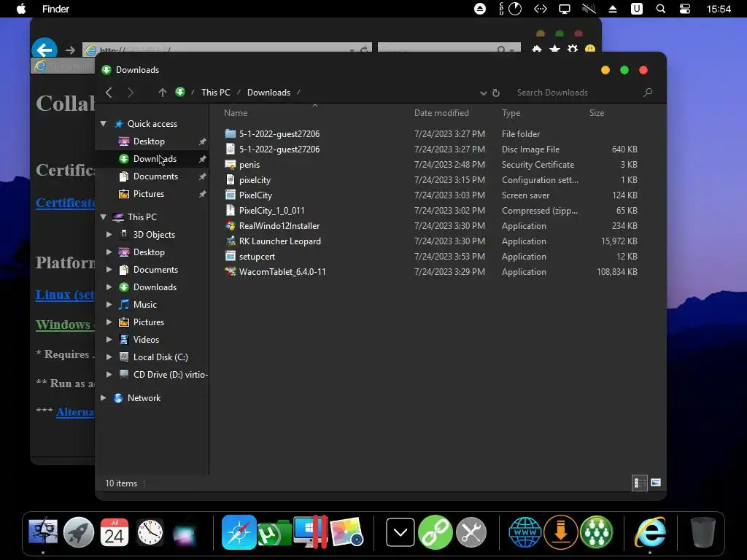The width and height of the screenshot is (747, 560).
Task: Click the Forward arrow in Downloads window
Action: pos(130,93)
